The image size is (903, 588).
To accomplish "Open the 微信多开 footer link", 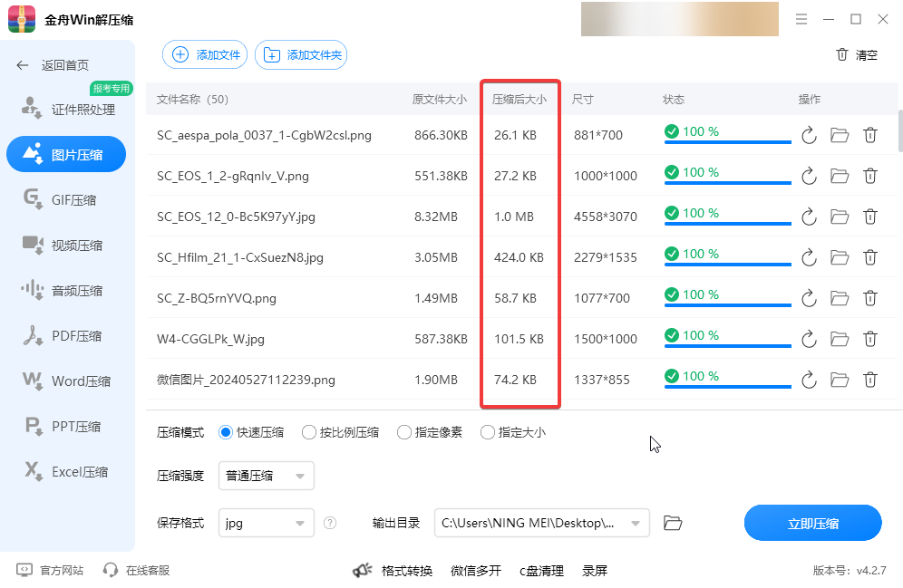I will [x=476, y=571].
